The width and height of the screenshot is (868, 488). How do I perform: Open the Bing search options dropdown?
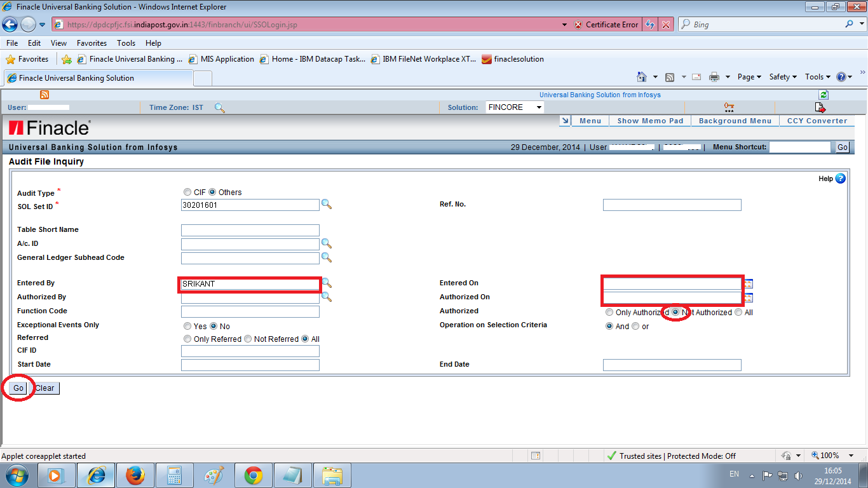tap(861, 25)
